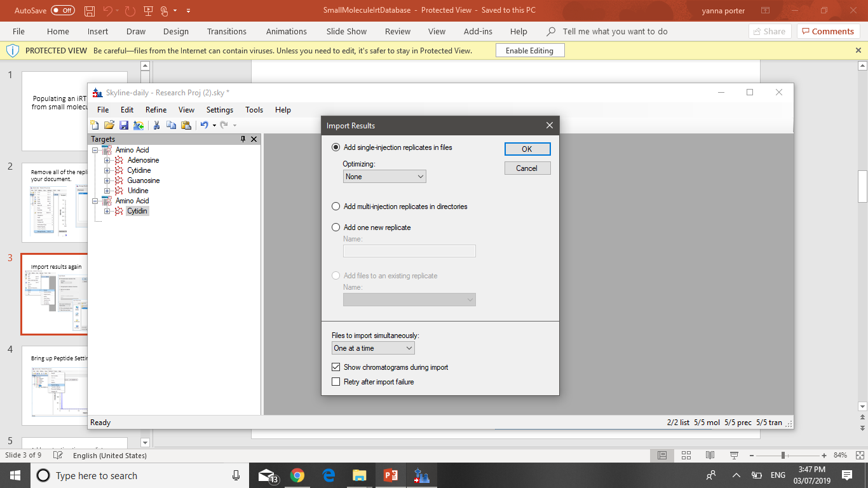The width and height of the screenshot is (868, 488).
Task: Click the Undo arrow in Skyline toolbar
Action: pos(204,125)
